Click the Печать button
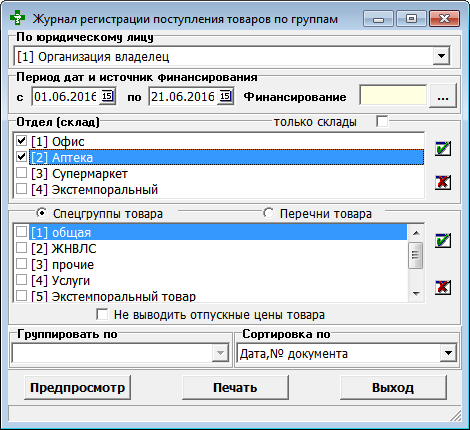The height and width of the screenshot is (430, 470). click(x=235, y=387)
